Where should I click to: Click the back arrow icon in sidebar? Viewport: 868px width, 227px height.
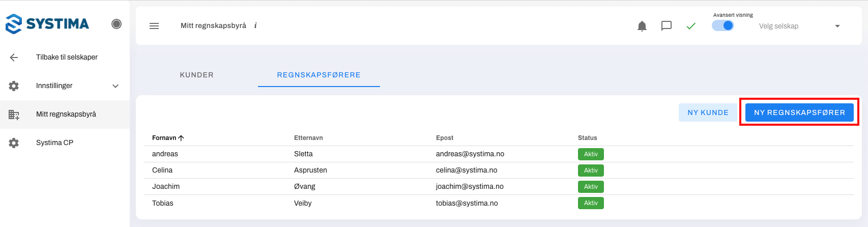(14, 58)
